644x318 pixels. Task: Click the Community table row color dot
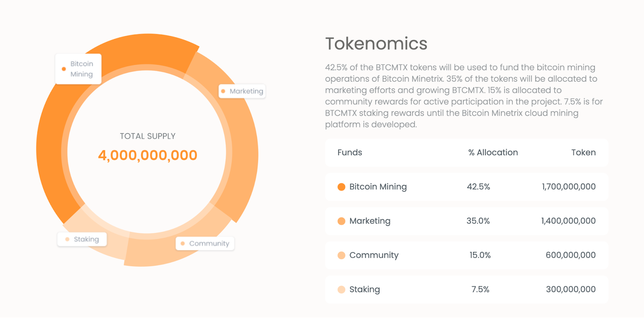point(341,255)
